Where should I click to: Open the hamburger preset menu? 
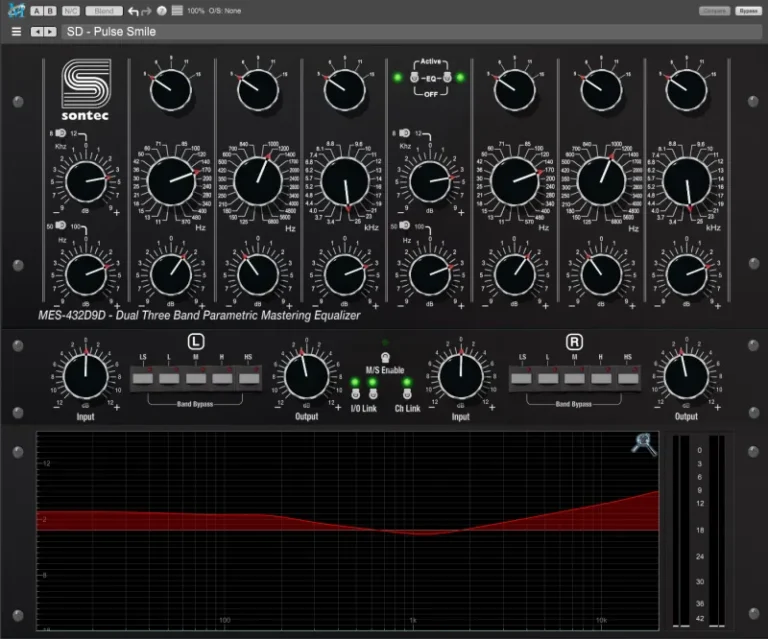tap(16, 31)
